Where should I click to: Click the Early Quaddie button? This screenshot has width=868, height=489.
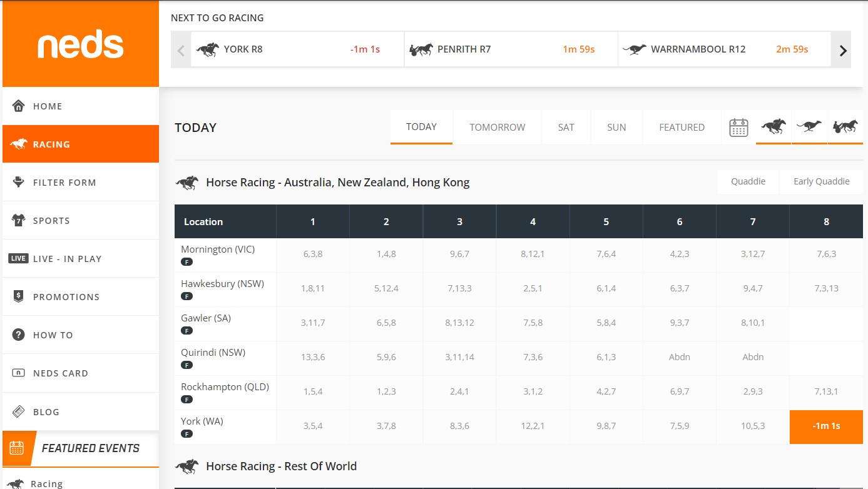[x=821, y=182]
